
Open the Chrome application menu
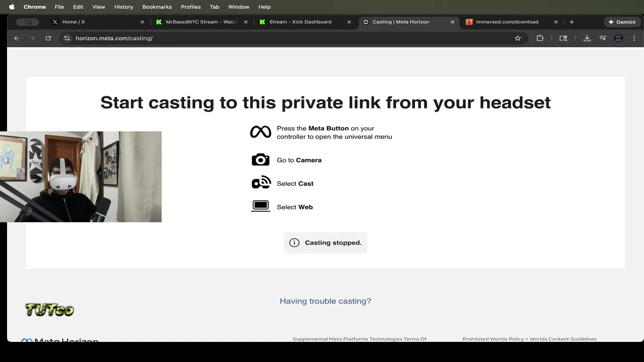click(35, 7)
